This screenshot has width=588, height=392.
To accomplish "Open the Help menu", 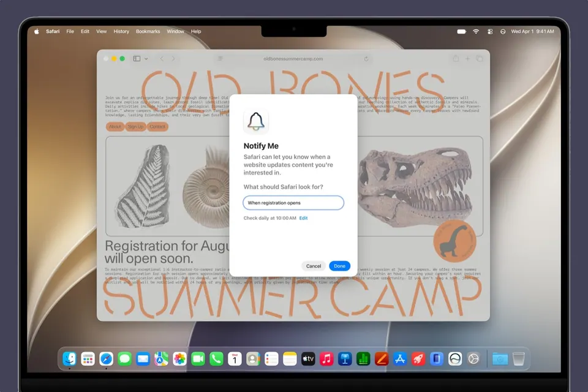I will pyautogui.click(x=196, y=31).
